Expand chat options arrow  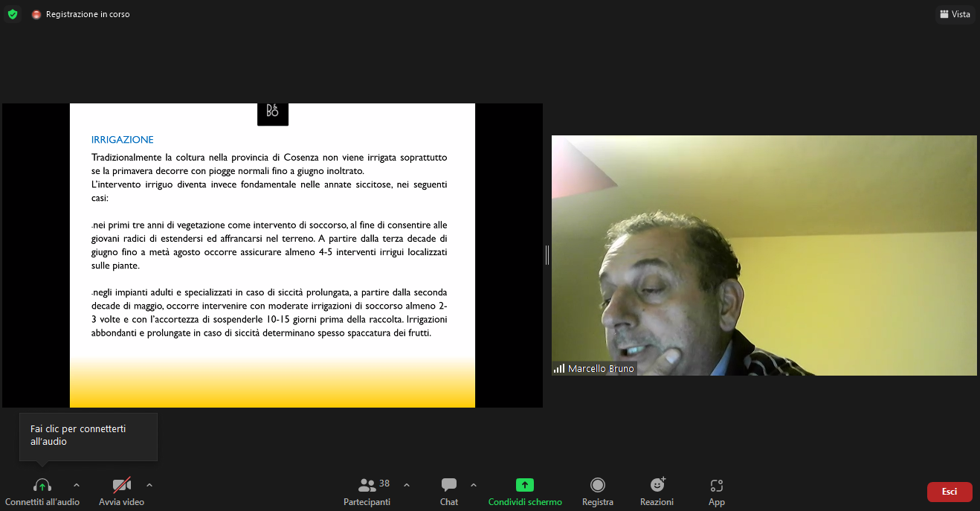(x=474, y=485)
